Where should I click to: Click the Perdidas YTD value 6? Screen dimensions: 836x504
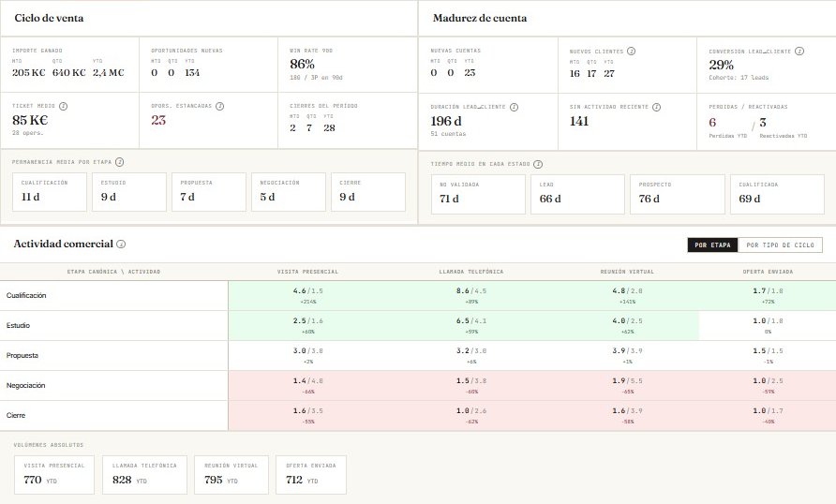click(712, 123)
